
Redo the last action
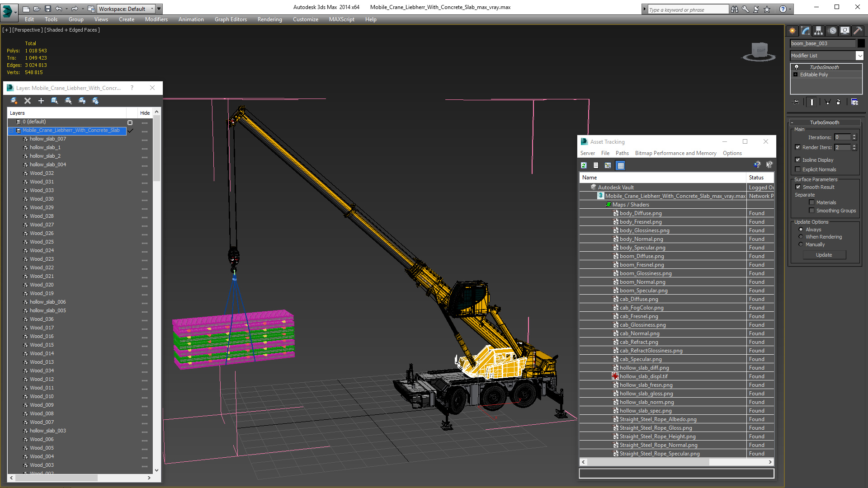coord(75,9)
